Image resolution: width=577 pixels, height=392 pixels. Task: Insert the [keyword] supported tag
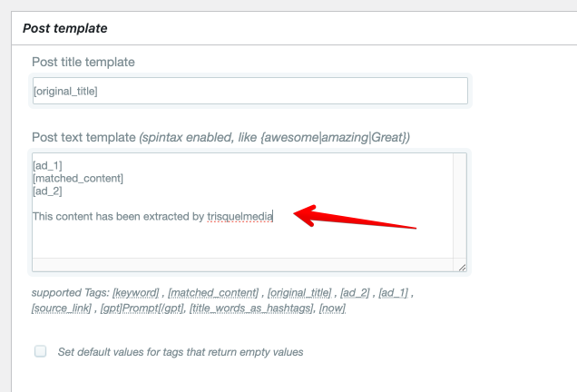tap(135, 293)
